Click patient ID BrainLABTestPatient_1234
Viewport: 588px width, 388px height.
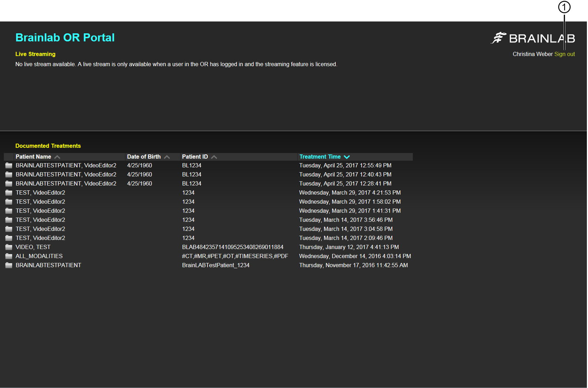point(216,265)
